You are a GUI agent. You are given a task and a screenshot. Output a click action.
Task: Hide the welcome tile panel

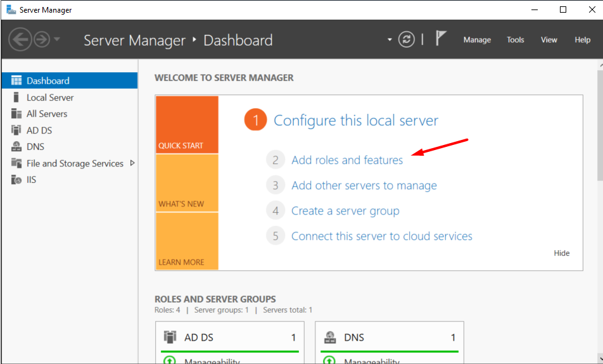(x=561, y=253)
